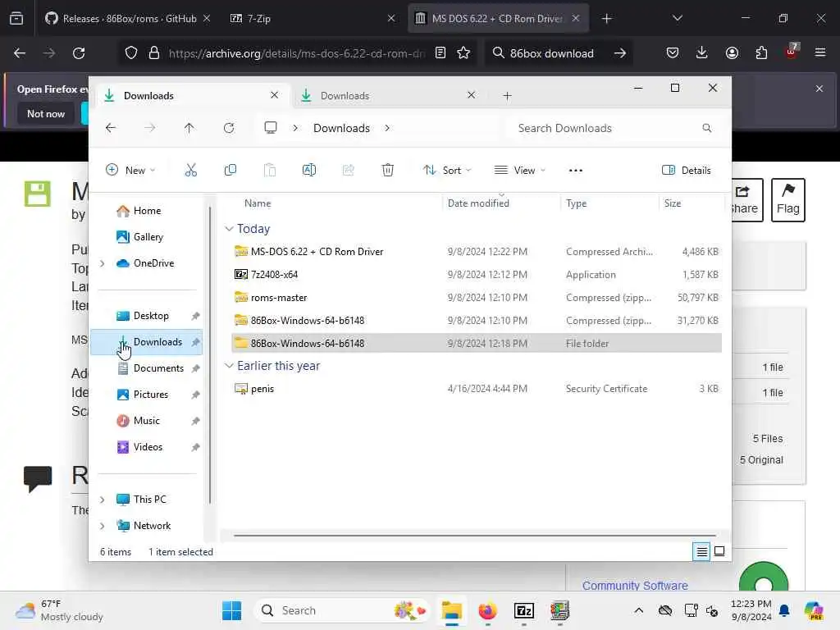The height and width of the screenshot is (630, 840).
Task: Open Videos in the navigation pane
Action: tap(147, 447)
